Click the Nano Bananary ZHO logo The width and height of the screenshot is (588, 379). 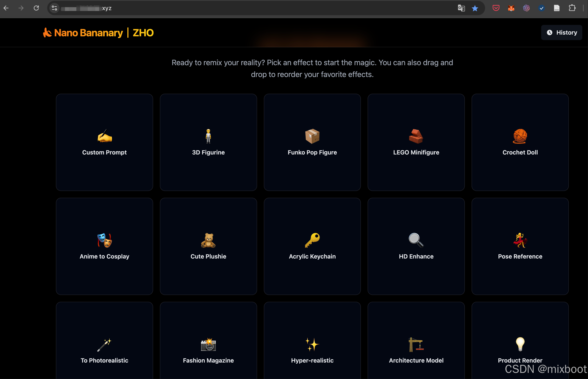click(x=98, y=33)
